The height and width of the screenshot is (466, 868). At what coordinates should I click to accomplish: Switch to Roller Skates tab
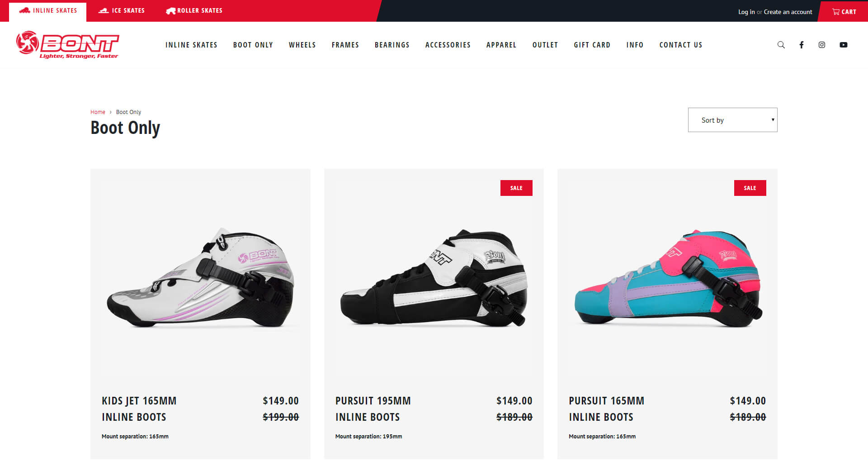[194, 10]
